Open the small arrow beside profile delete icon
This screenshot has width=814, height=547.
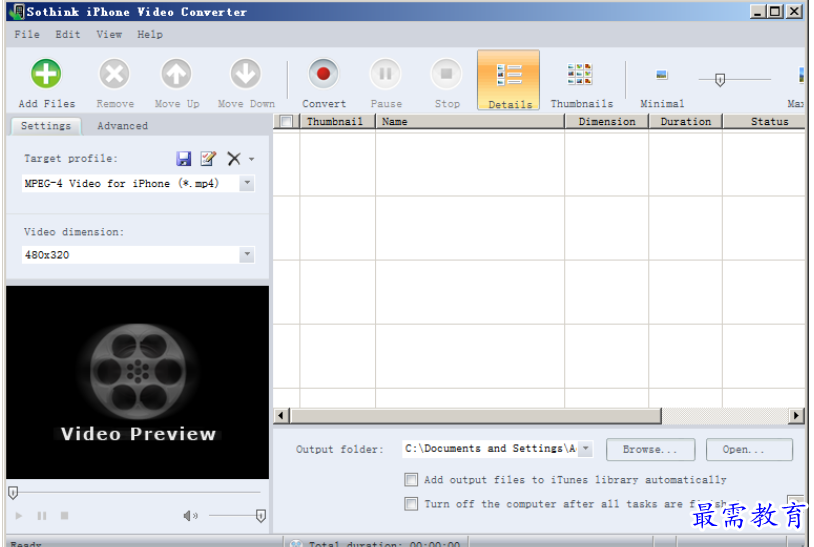click(x=251, y=159)
